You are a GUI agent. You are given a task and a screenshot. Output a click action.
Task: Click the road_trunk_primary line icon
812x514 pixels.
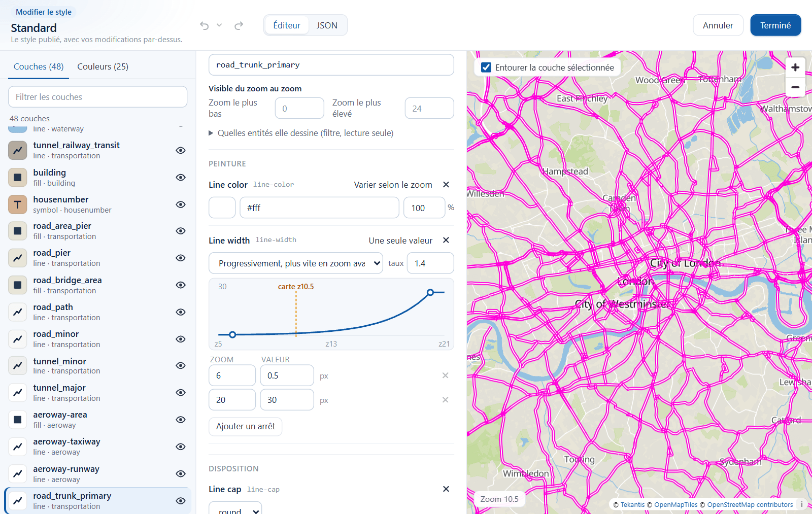(x=18, y=501)
